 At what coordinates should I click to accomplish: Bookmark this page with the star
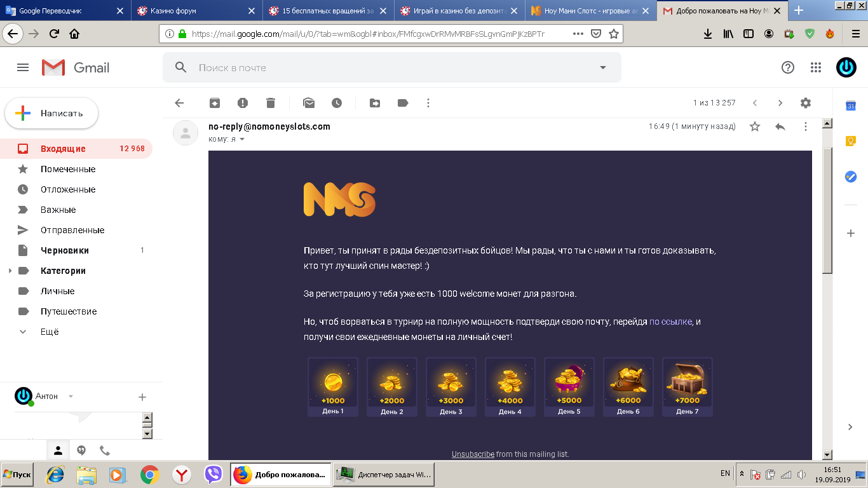613,34
